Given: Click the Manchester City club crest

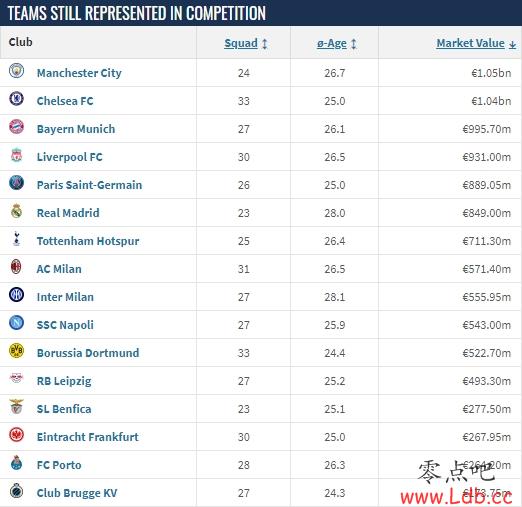Looking at the screenshot, I should [16, 71].
